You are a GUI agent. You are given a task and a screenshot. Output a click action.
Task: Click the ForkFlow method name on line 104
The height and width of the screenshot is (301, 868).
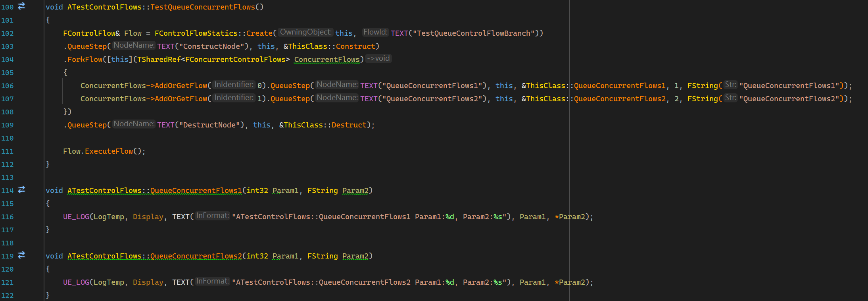(85, 60)
